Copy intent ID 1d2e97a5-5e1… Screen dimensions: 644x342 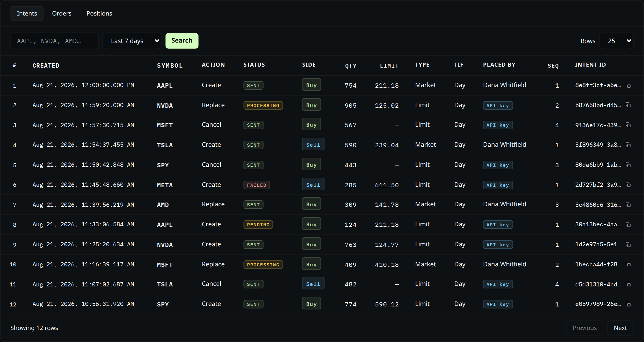tap(628, 245)
